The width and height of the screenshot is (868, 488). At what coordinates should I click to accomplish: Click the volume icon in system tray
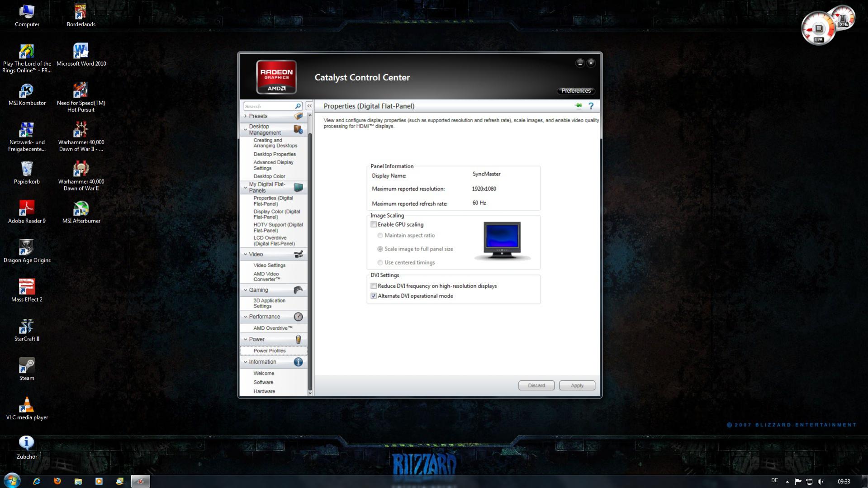point(821,481)
